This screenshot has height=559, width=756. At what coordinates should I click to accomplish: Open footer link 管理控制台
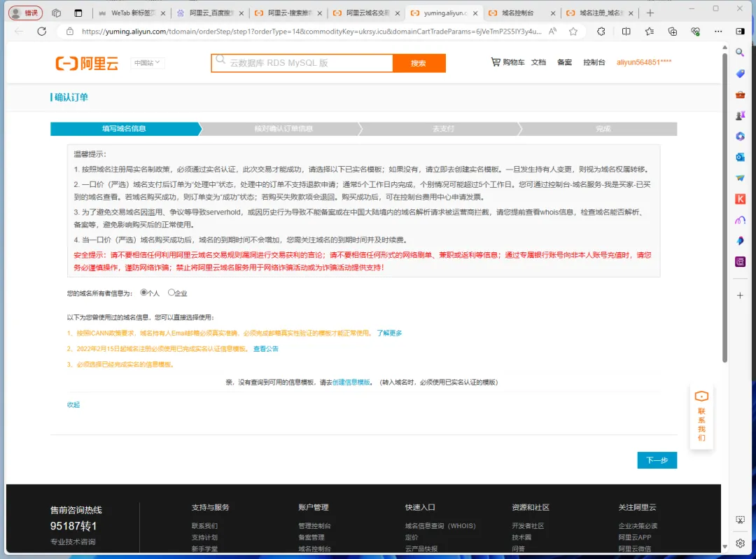coord(314,525)
